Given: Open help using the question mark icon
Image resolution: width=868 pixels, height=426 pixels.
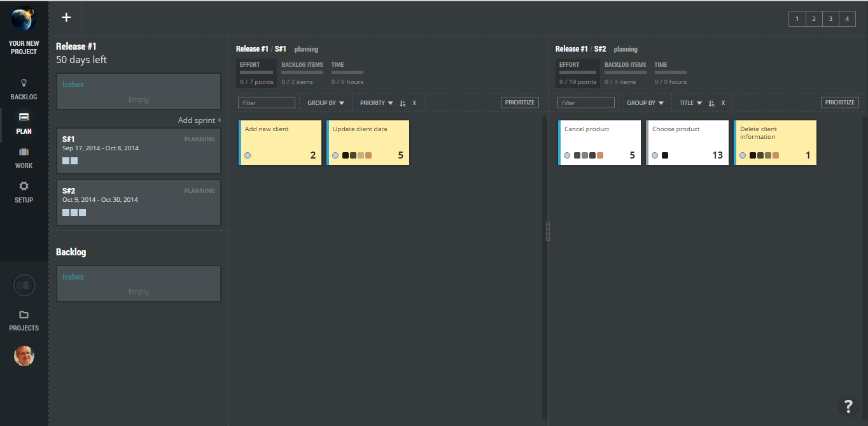Looking at the screenshot, I should (x=848, y=406).
